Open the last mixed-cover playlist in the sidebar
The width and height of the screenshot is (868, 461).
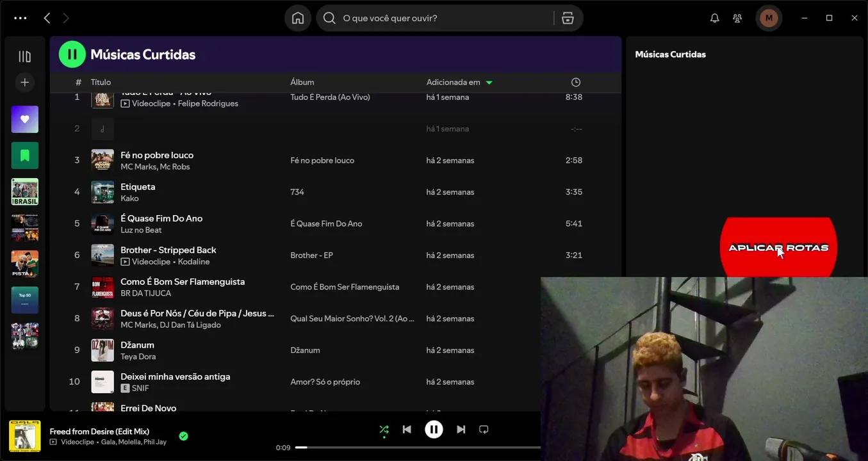point(25,336)
